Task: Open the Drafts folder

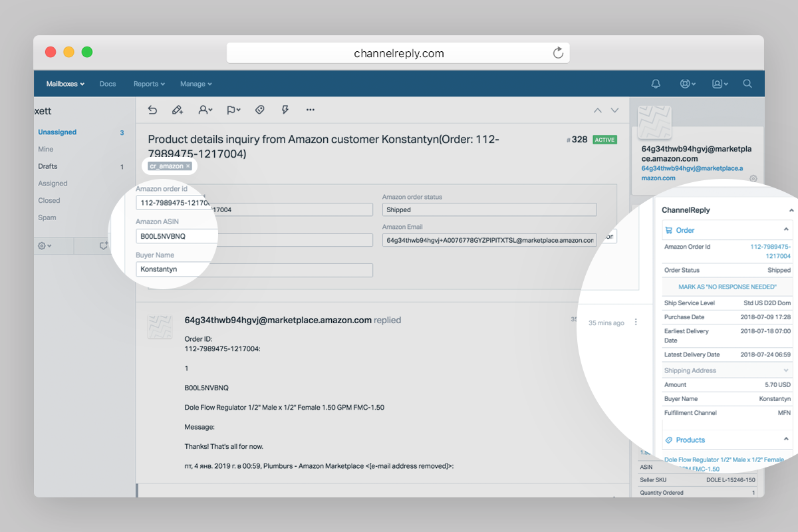Action: (48, 166)
